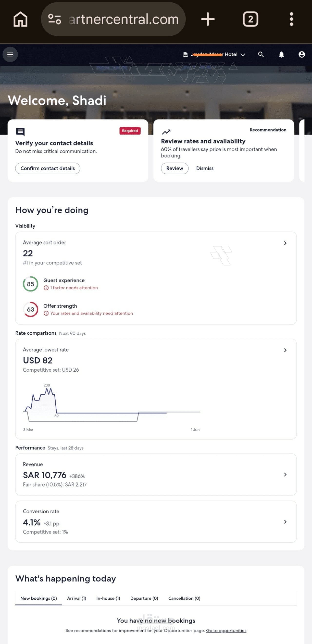312x644 pixels.
Task: Open the browser three-dot menu
Action: coord(291,19)
